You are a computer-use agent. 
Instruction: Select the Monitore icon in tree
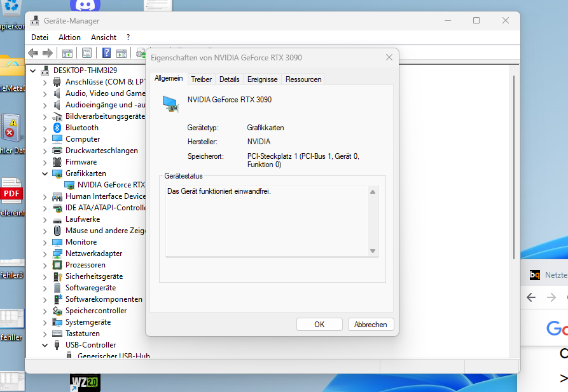tap(57, 242)
